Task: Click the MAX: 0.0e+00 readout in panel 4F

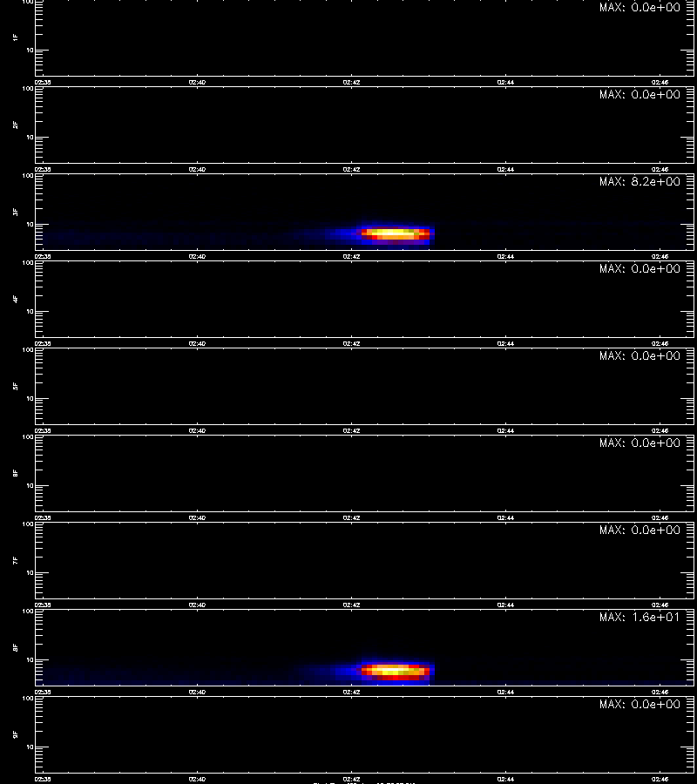Action: pyautogui.click(x=639, y=268)
